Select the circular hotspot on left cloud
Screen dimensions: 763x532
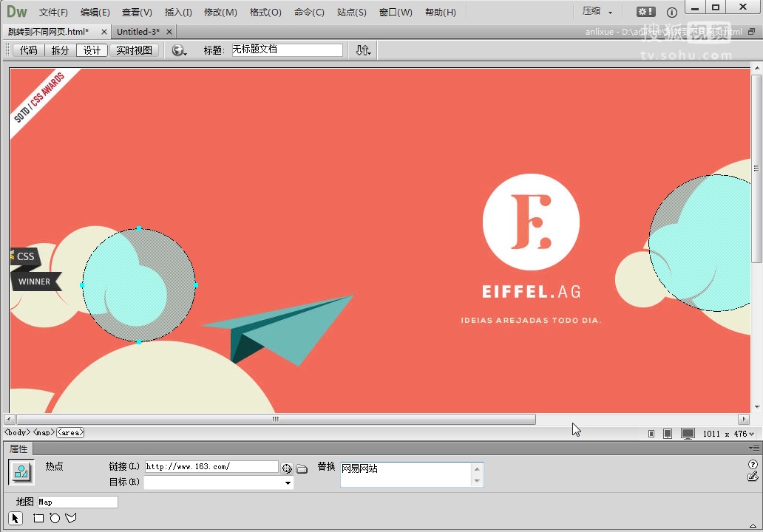pos(139,285)
